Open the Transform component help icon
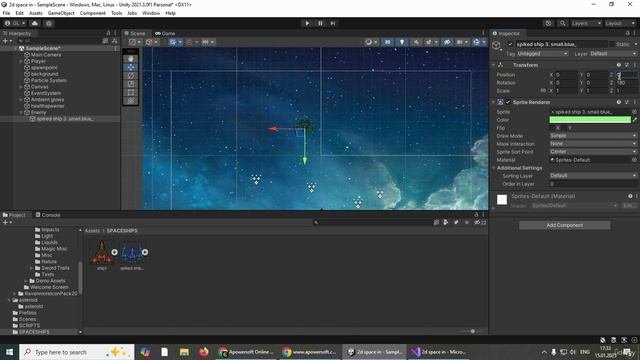640x360 pixels. 619,65
